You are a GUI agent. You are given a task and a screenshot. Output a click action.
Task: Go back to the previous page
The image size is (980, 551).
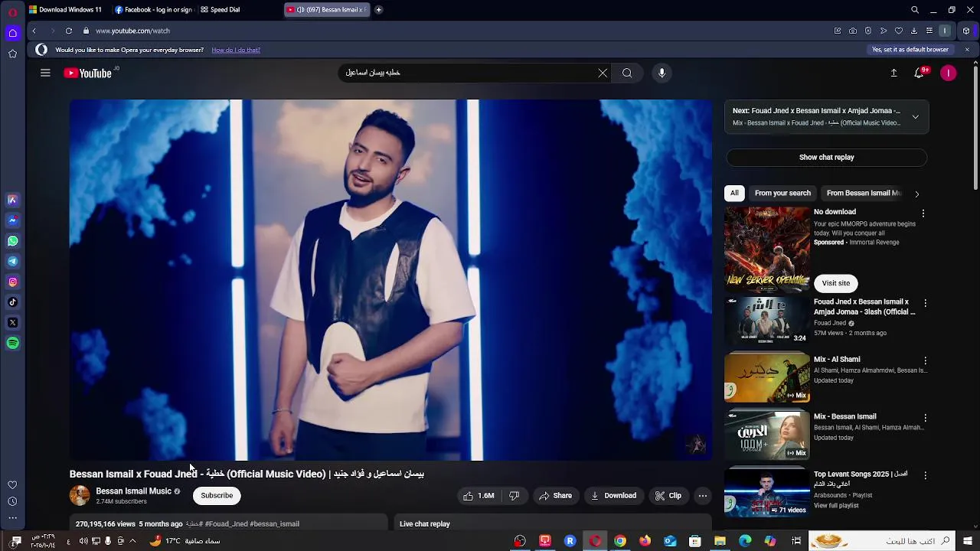(x=34, y=31)
